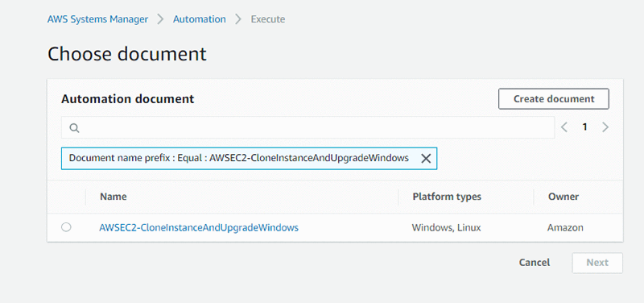Cancel the document selection
The width and height of the screenshot is (644, 303).
coord(535,262)
